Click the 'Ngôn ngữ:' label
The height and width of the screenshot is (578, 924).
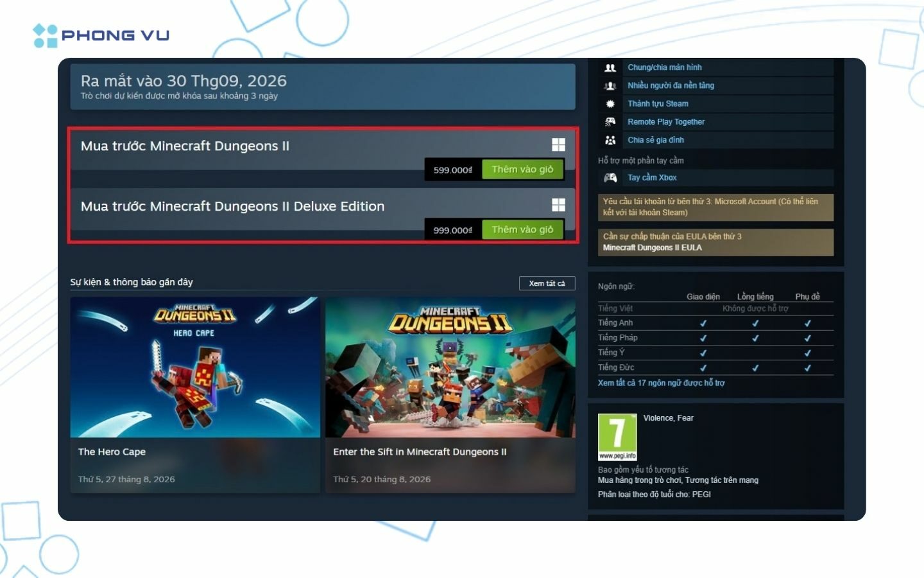[616, 286]
